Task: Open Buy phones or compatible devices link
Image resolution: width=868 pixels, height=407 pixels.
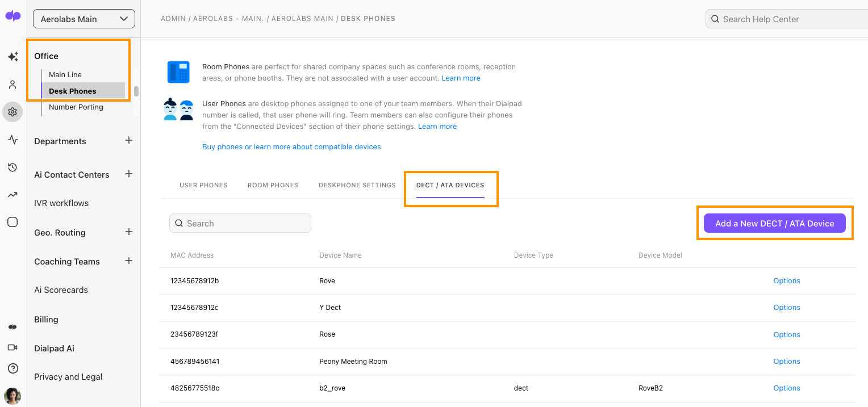Action: [291, 146]
